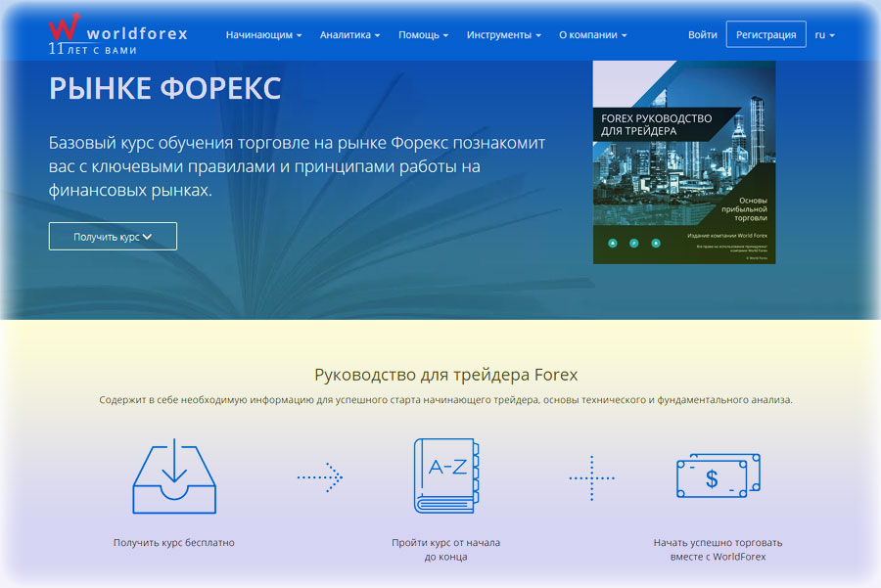Click the Войти login link
This screenshot has height=588, width=881.
pos(702,35)
